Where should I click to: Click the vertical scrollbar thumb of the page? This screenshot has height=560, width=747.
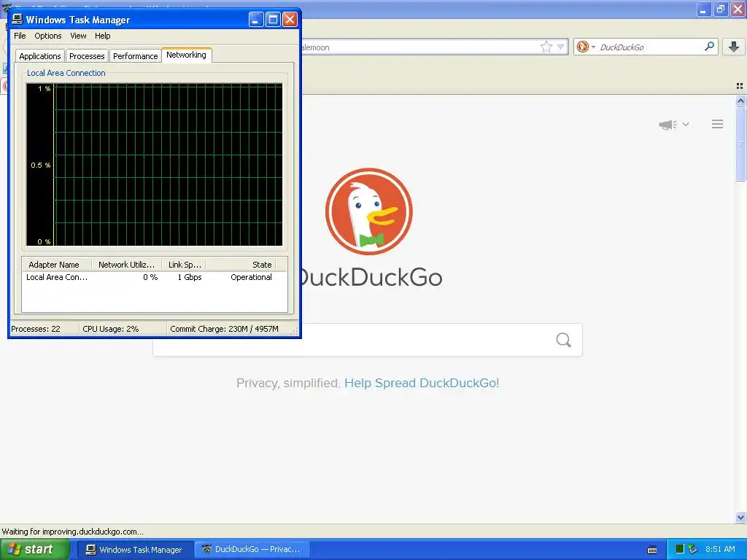[740, 144]
